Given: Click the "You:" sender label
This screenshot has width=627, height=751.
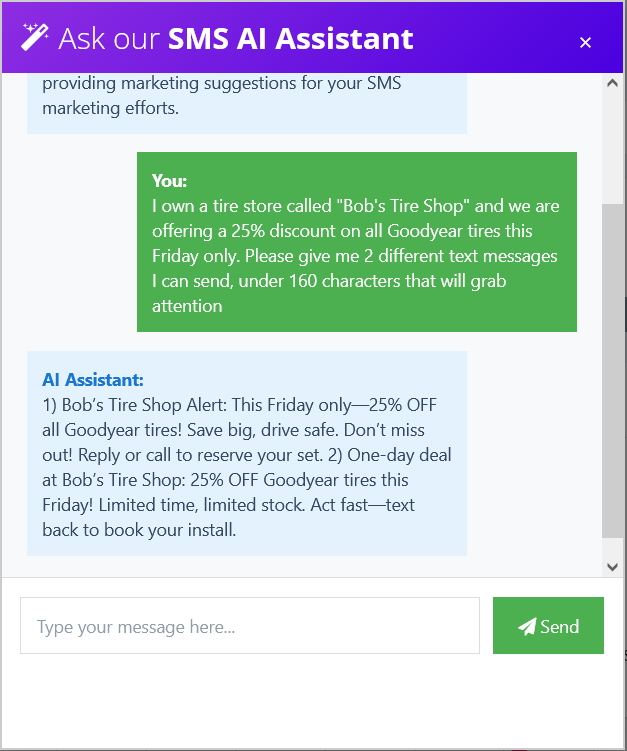Looking at the screenshot, I should point(170,181).
